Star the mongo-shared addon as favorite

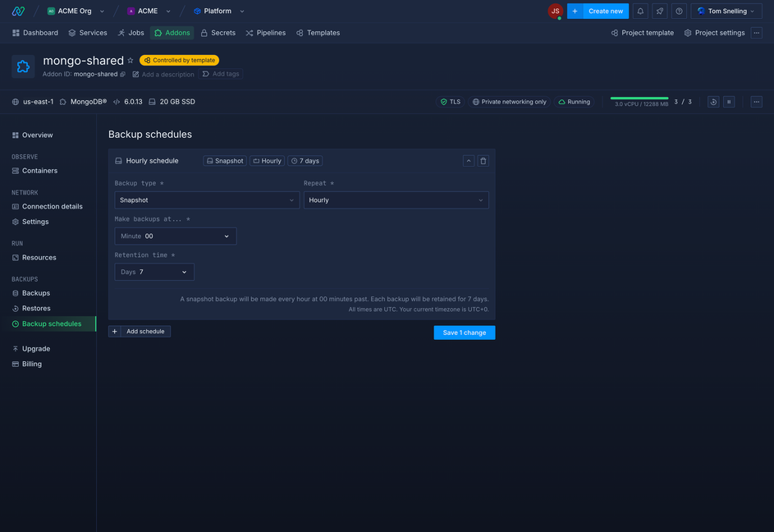click(x=131, y=60)
